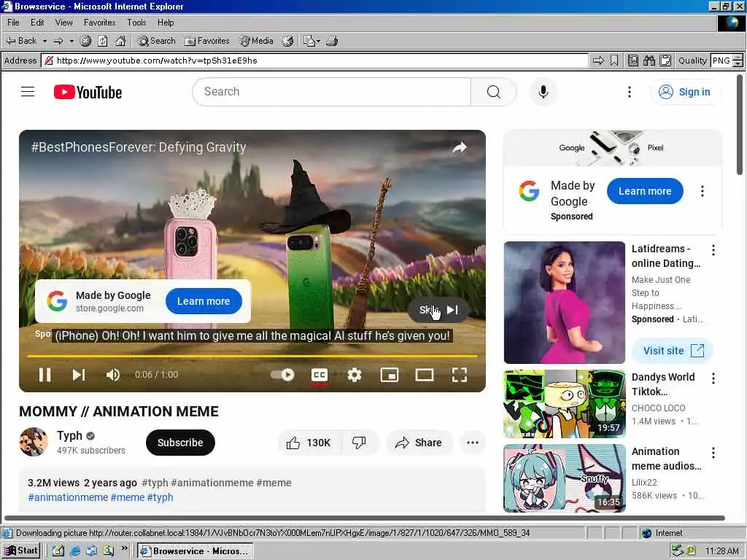
Task: Open the Back history dropdown arrow
Action: [x=44, y=41]
